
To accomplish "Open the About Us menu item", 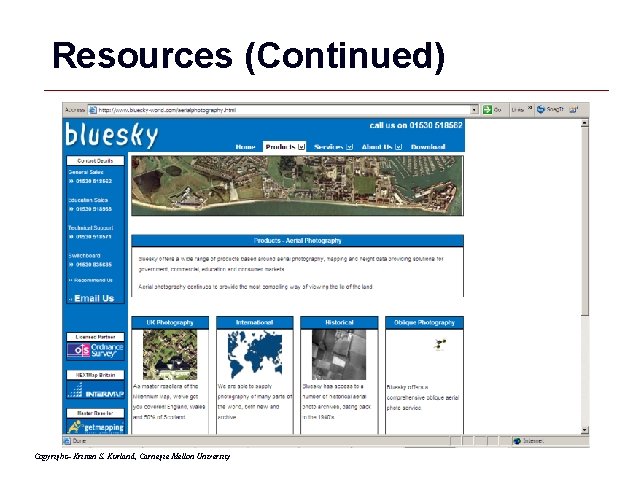I will (x=377, y=147).
